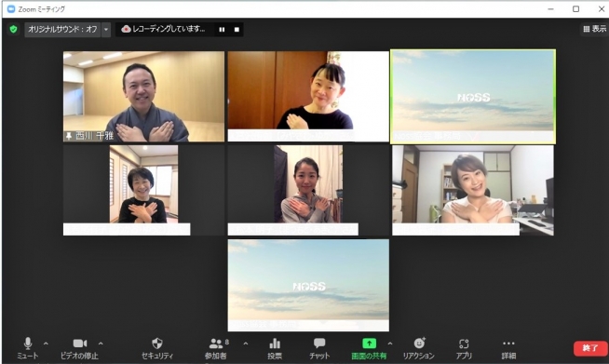Stop the recording
Screen dimensions: 609x364
coord(237,30)
